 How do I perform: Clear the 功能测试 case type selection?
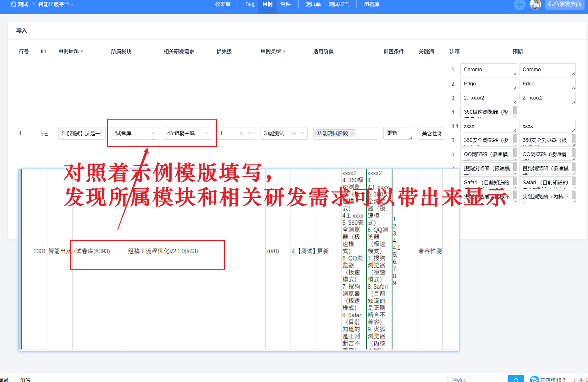coord(294,133)
